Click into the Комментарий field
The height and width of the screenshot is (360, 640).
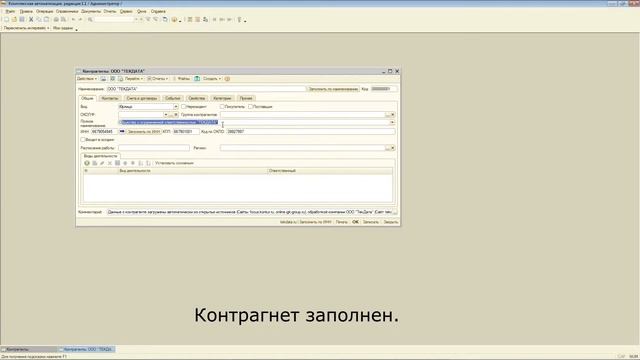(x=249, y=212)
